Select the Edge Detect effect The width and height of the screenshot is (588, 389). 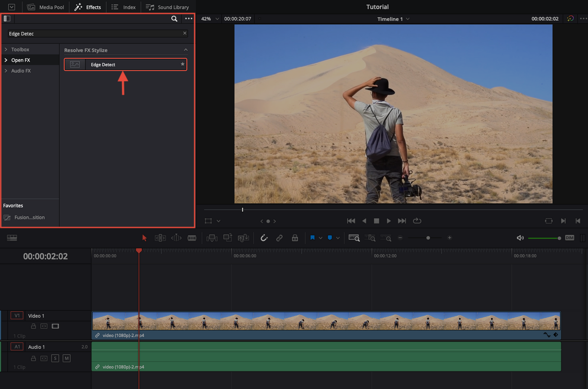[x=125, y=65]
